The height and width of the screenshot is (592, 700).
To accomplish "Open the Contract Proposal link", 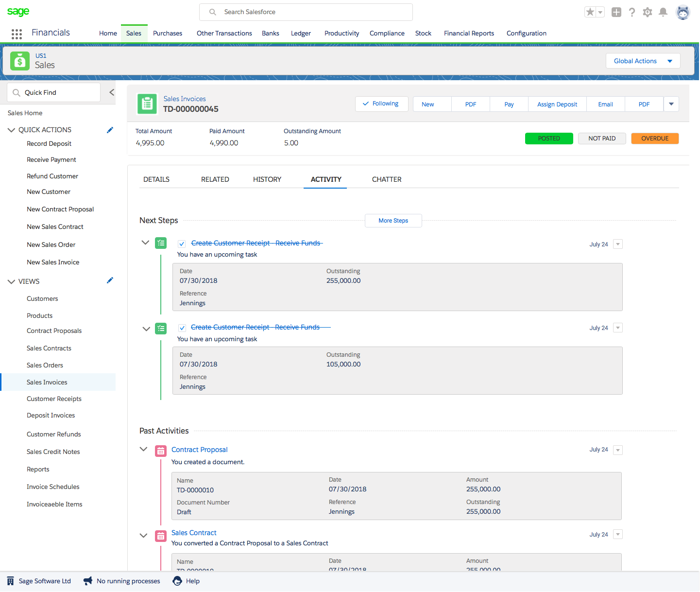I will (x=199, y=450).
